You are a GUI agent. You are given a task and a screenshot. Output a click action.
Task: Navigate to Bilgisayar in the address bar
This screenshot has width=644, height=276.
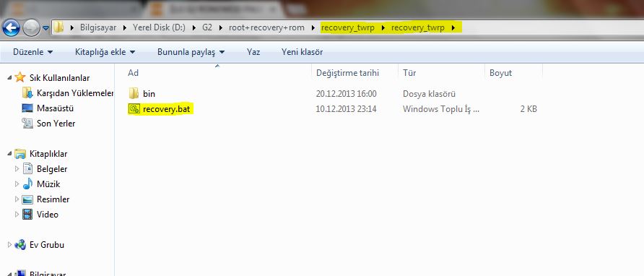point(98,27)
